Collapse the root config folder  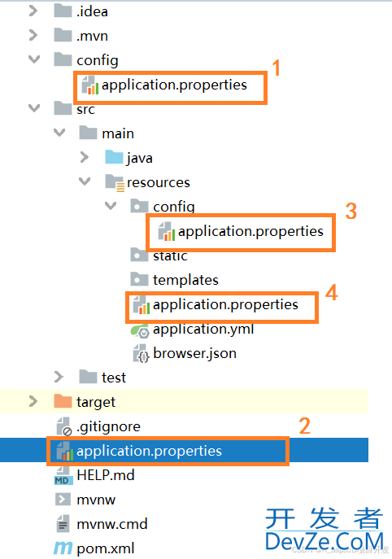(x=34, y=59)
